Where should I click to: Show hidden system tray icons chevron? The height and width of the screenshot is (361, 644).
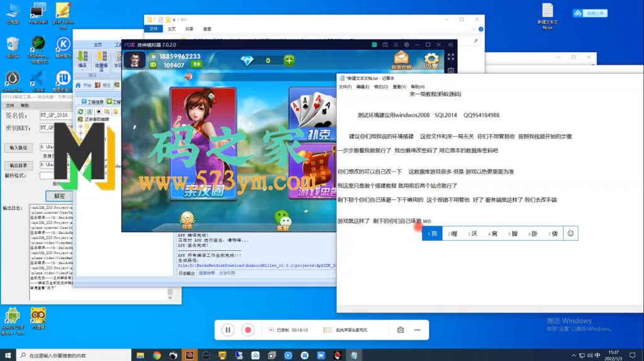point(574,355)
